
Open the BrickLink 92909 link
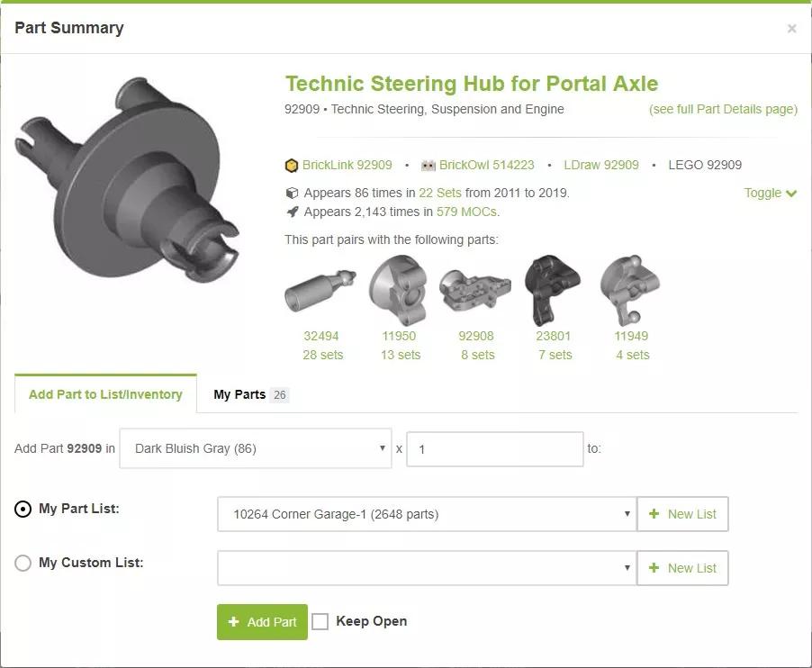347,165
